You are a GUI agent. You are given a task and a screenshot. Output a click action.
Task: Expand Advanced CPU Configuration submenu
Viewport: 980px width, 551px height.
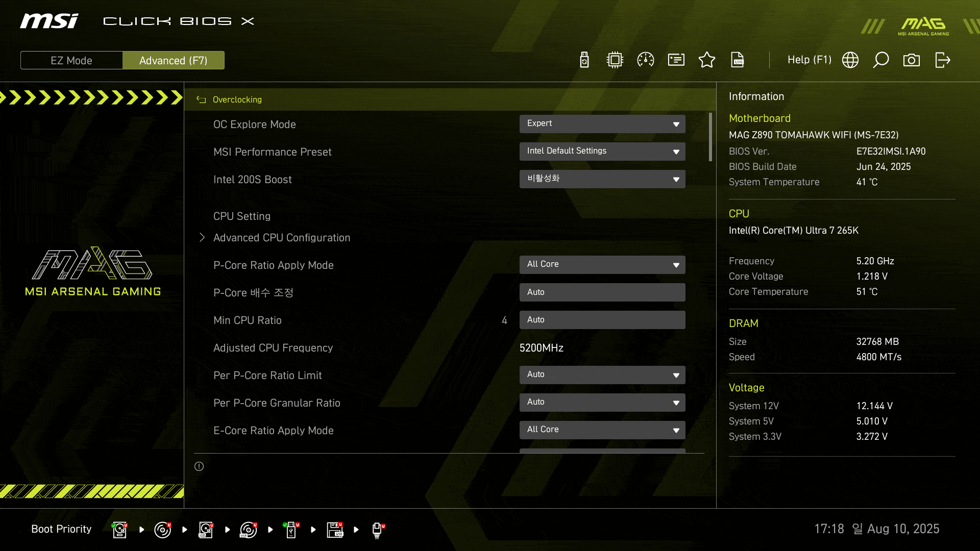[282, 238]
